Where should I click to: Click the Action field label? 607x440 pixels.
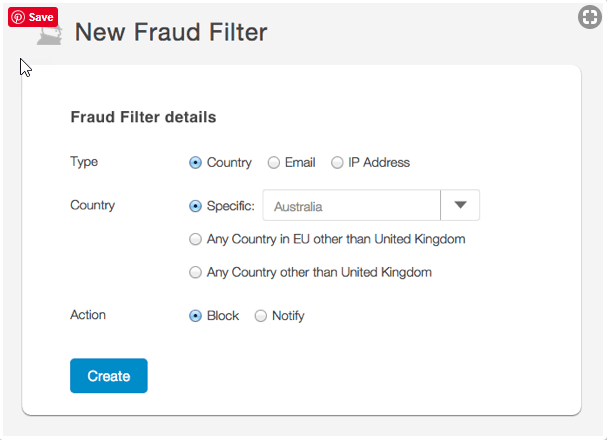click(x=88, y=315)
